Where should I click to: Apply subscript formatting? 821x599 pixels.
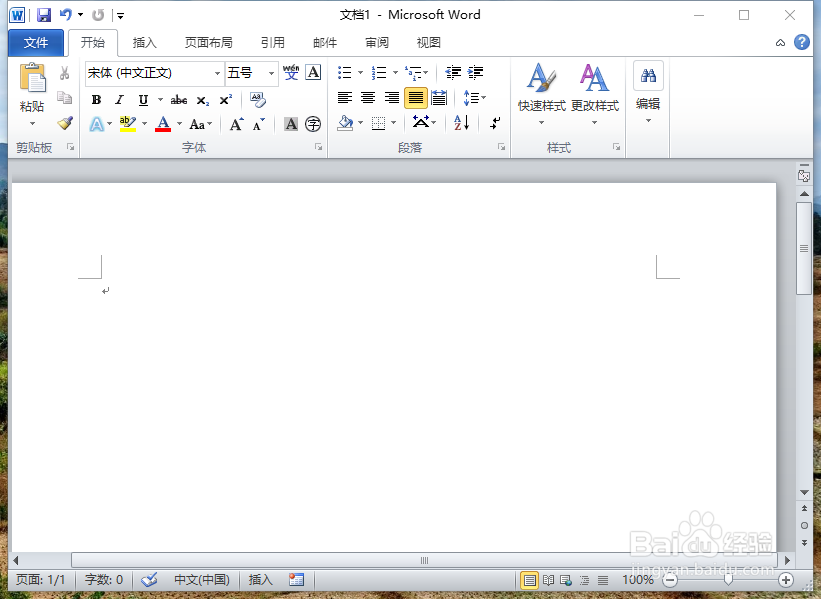203,99
